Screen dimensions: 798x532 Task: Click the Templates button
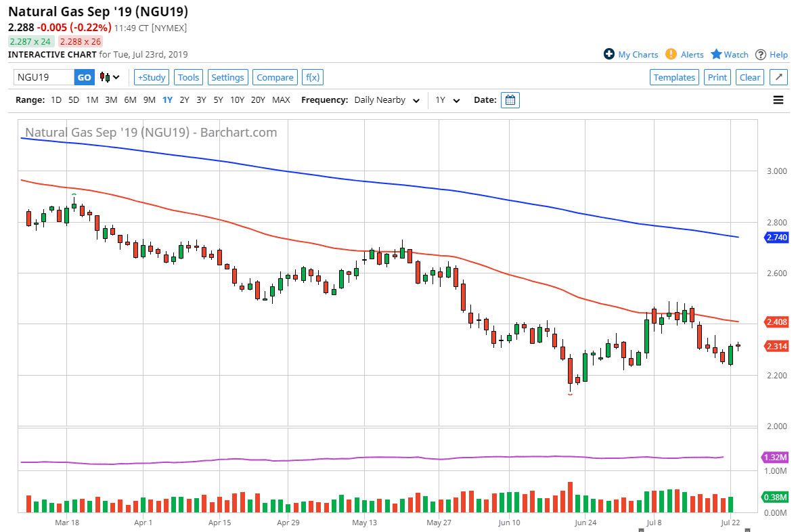tap(674, 77)
